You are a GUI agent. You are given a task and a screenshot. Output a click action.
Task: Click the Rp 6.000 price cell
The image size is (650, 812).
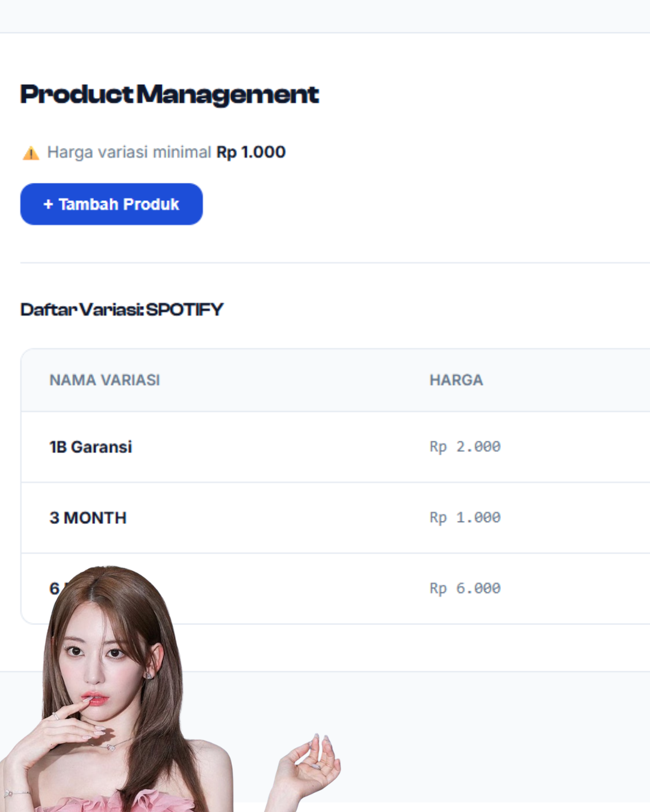pyautogui.click(x=465, y=588)
